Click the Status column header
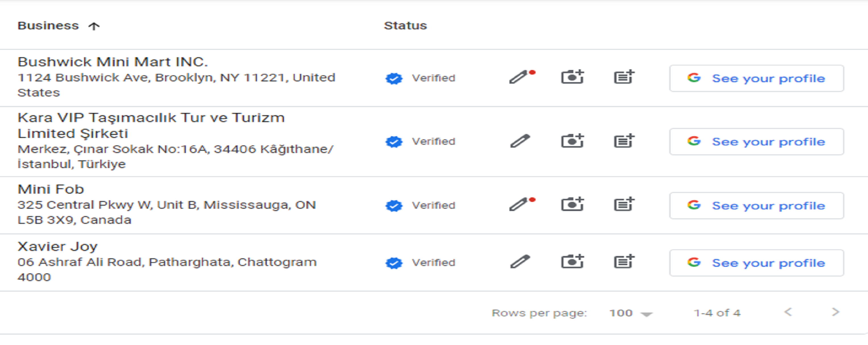The image size is (868, 345). click(405, 26)
